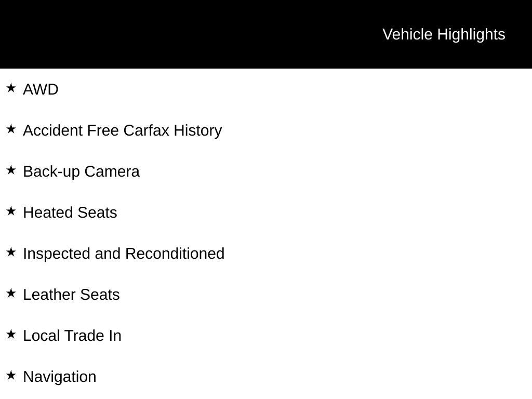Click the star icon beside Heated Seats
532x399 pixels.
[11, 211]
